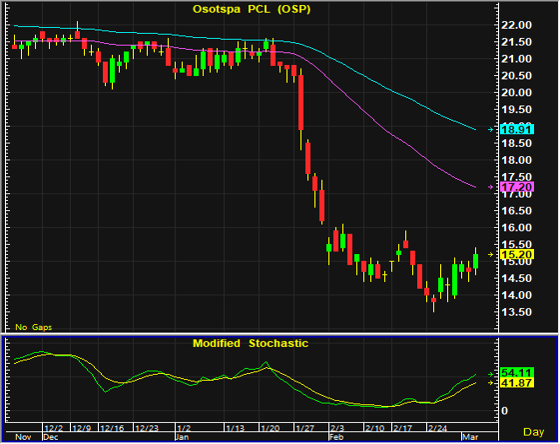Select the 2/3 date marker on time axis
The image size is (560, 444).
[337, 428]
